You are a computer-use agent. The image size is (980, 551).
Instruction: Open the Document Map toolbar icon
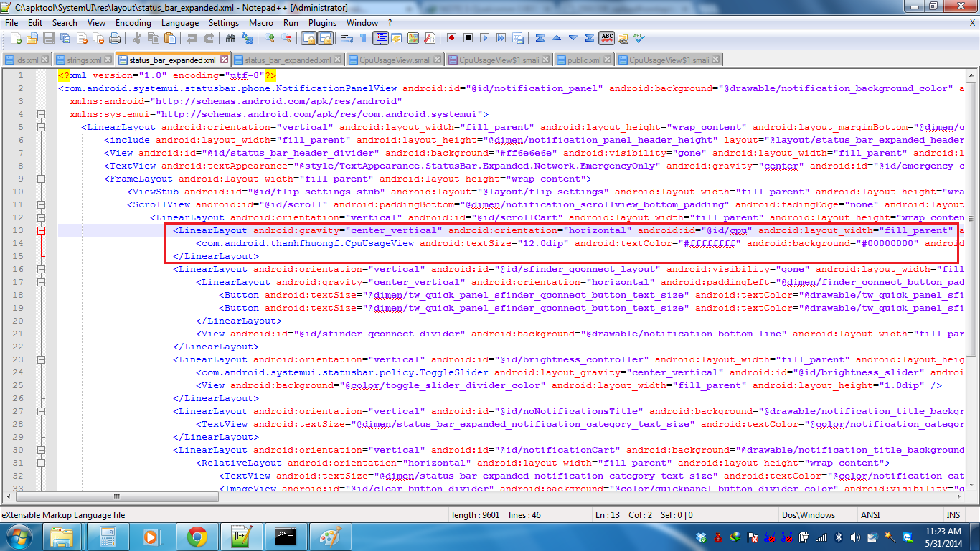(x=413, y=38)
